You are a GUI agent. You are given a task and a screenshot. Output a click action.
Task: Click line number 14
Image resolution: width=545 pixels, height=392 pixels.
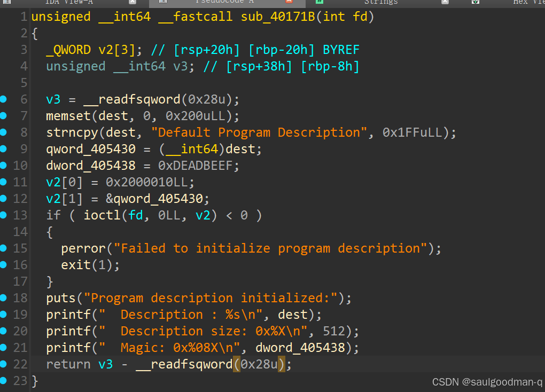(20, 232)
